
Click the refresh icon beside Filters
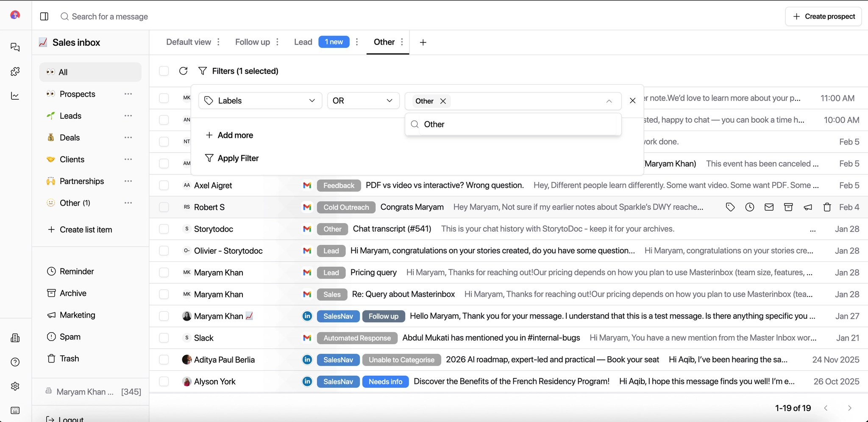(183, 71)
